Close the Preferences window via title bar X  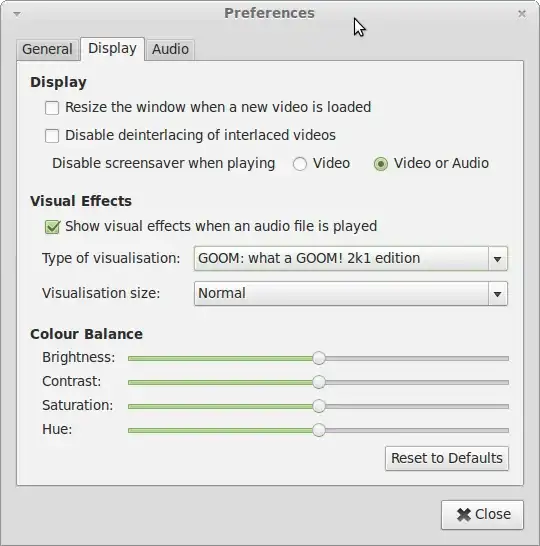[522, 14]
